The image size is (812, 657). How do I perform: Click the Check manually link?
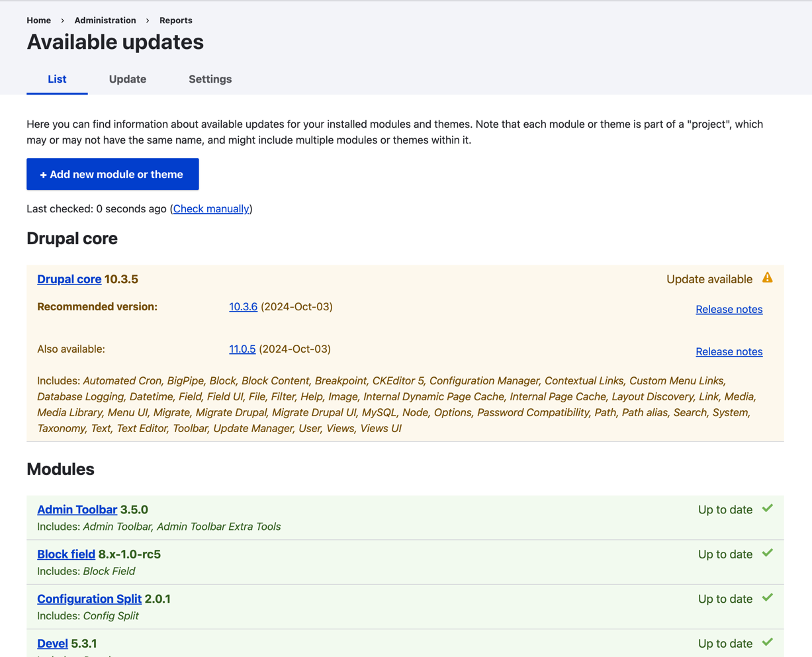coord(211,209)
